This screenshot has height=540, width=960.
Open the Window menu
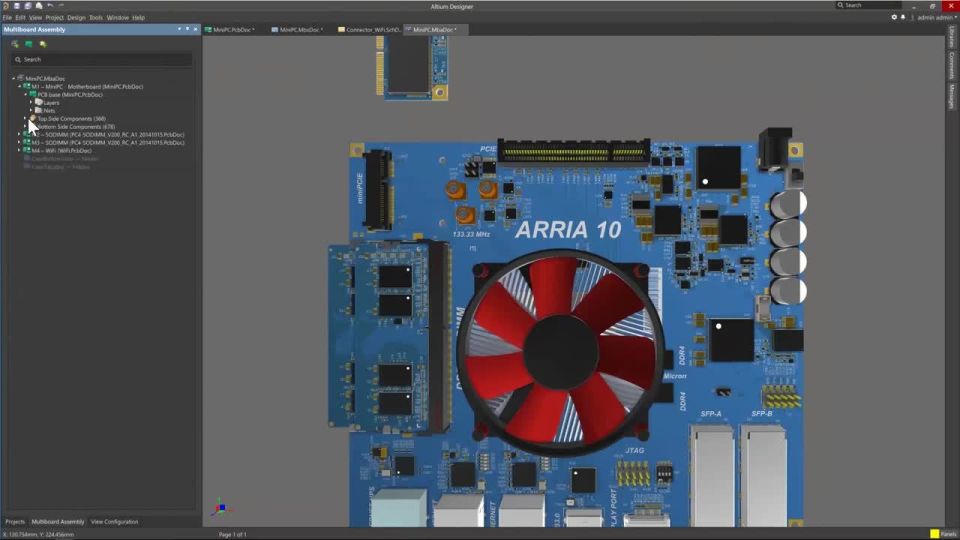pos(118,18)
